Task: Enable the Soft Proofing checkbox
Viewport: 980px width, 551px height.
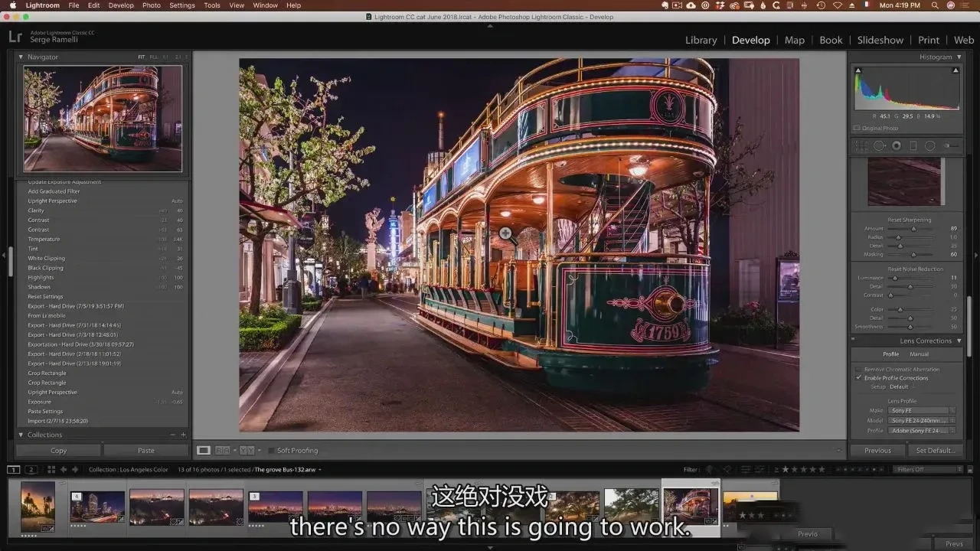Action: point(272,451)
